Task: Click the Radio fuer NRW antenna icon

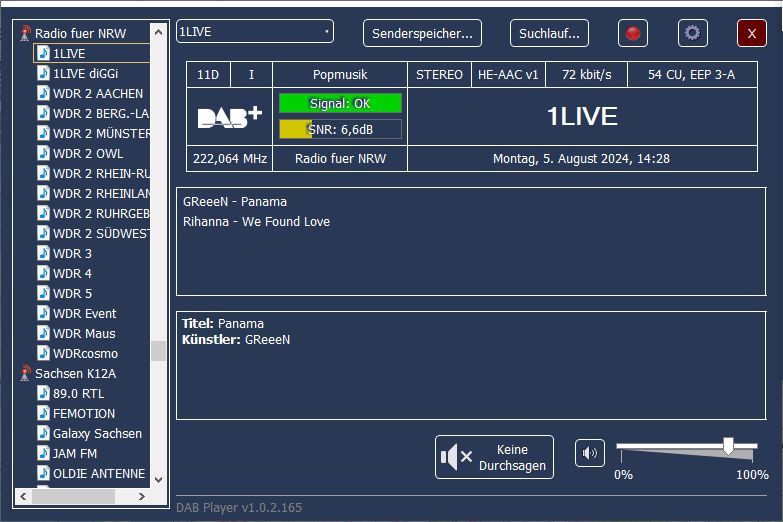Action: click(25, 34)
